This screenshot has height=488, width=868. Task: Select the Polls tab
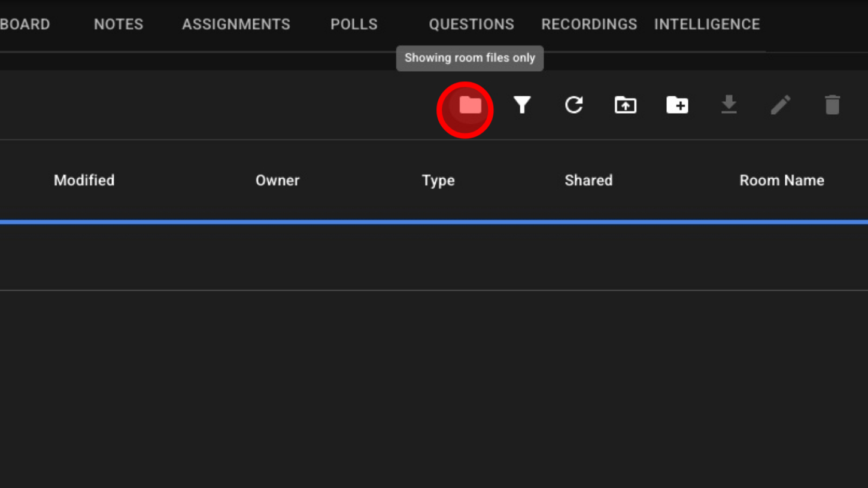click(354, 25)
